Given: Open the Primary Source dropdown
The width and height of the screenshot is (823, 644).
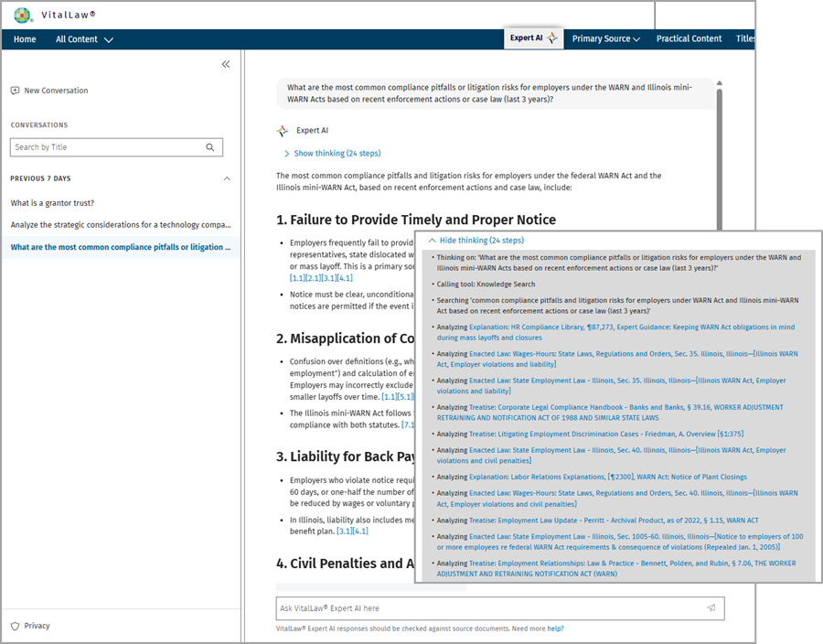Looking at the screenshot, I should [606, 38].
